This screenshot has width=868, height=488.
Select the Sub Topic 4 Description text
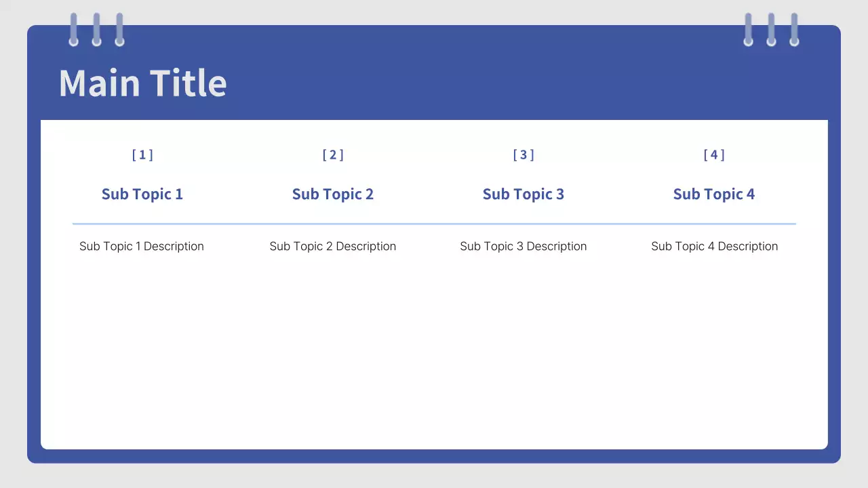tap(715, 246)
